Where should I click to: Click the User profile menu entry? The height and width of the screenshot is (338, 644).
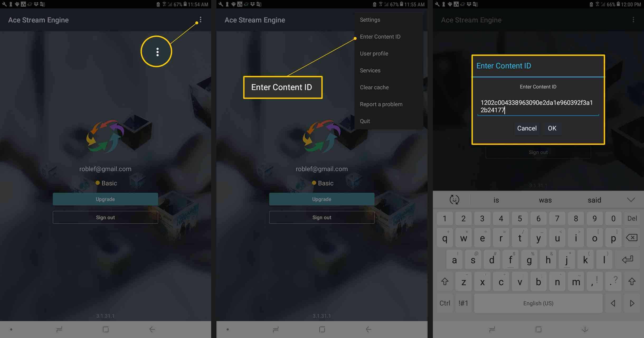click(x=374, y=53)
